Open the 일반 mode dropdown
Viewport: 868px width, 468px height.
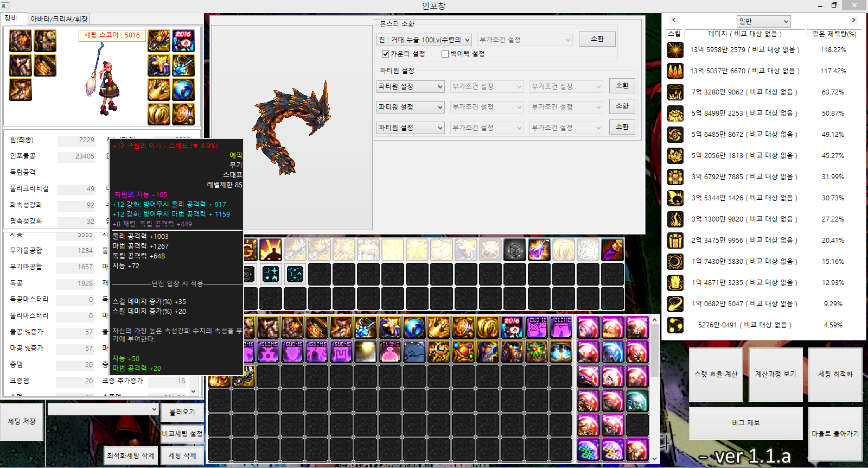pyautogui.click(x=763, y=21)
